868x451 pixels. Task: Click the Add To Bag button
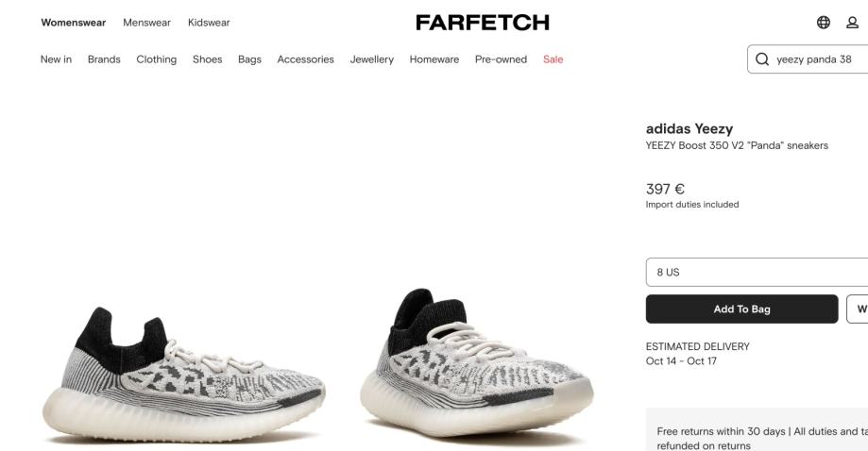741,309
